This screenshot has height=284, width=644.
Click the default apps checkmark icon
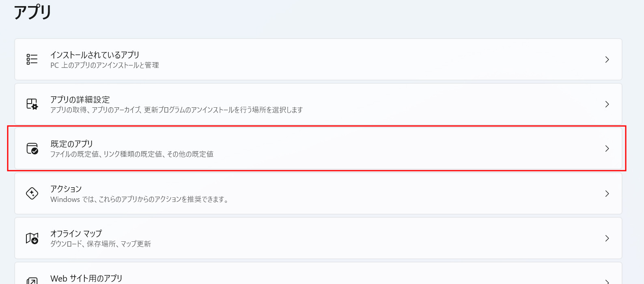coord(32,149)
